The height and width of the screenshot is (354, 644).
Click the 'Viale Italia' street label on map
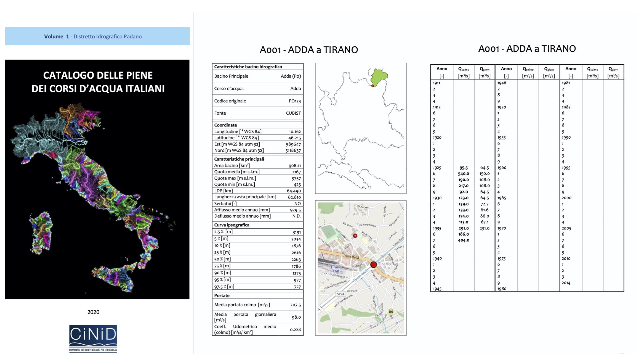351,257
